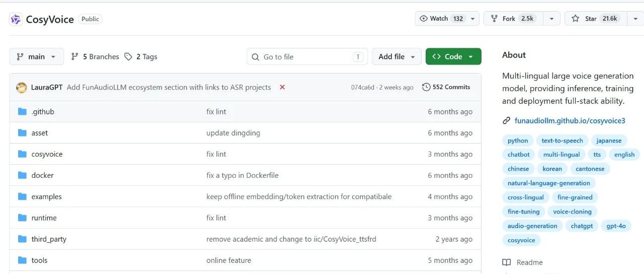
Task: Select the korean topic tag
Action: click(552, 169)
